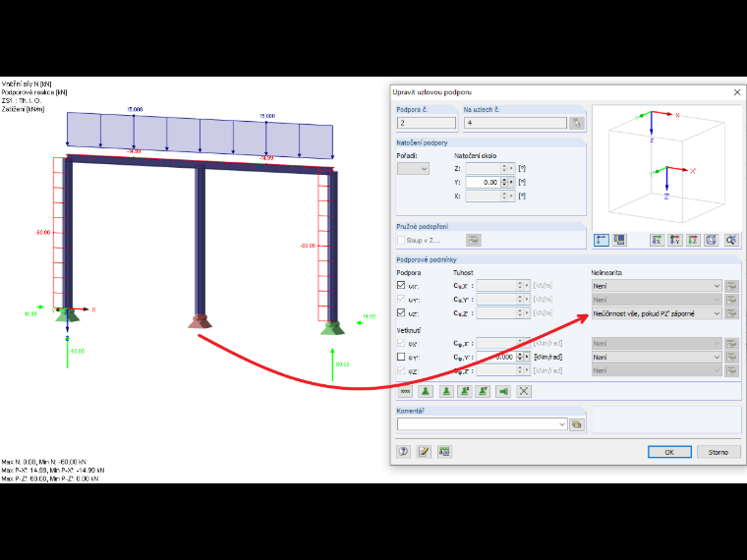Open the nonlinearity dropdown for φX'
Image resolution: width=747 pixels, height=560 pixels.
tap(657, 343)
